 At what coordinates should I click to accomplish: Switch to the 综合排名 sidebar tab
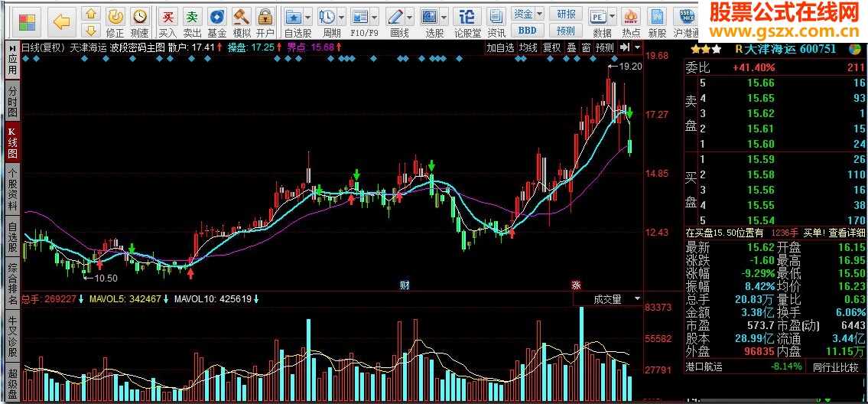(12, 285)
